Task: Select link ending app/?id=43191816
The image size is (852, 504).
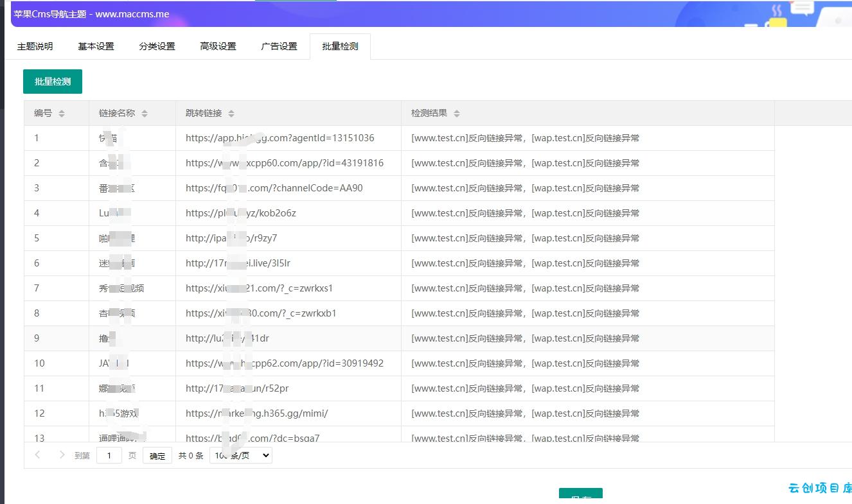Action: point(285,163)
